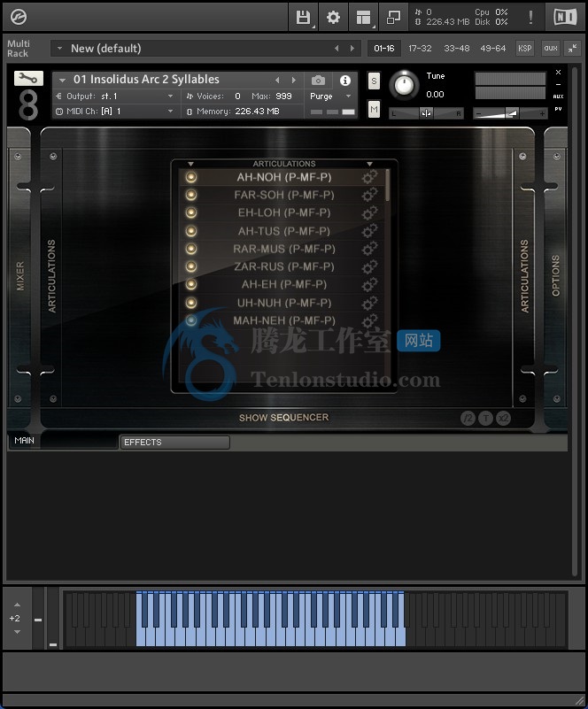Click the pan slider
This screenshot has height=709, width=588.
point(426,113)
